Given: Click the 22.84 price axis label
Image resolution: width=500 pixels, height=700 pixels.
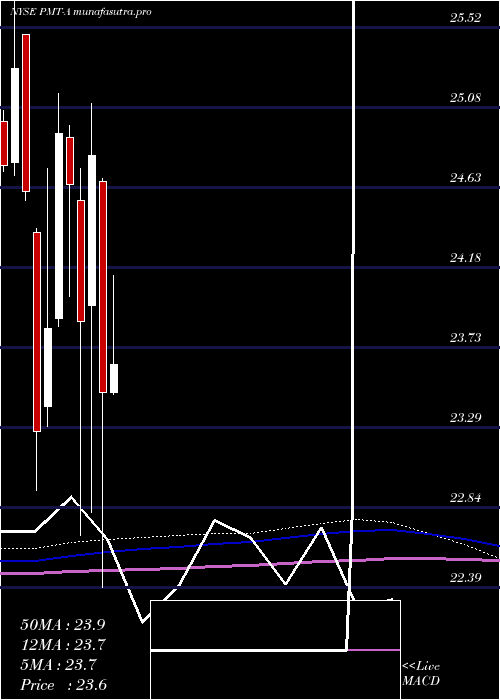Looking at the screenshot, I should tap(465, 498).
